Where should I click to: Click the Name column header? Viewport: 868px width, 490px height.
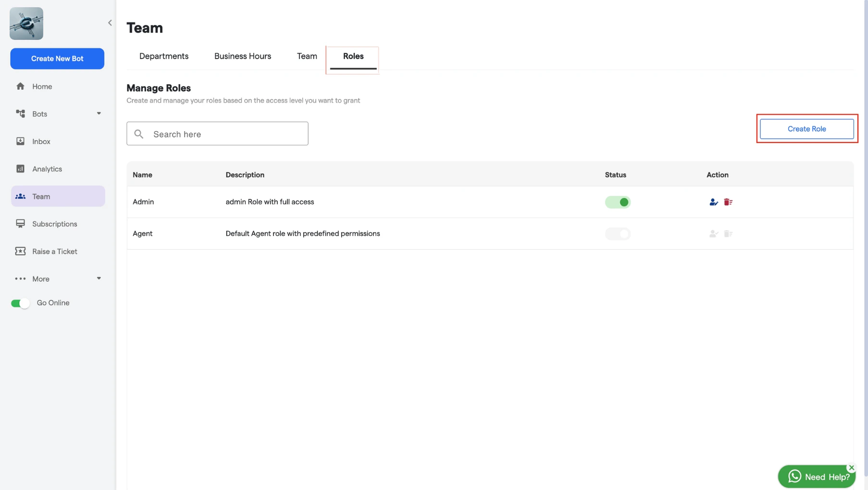[x=143, y=175]
